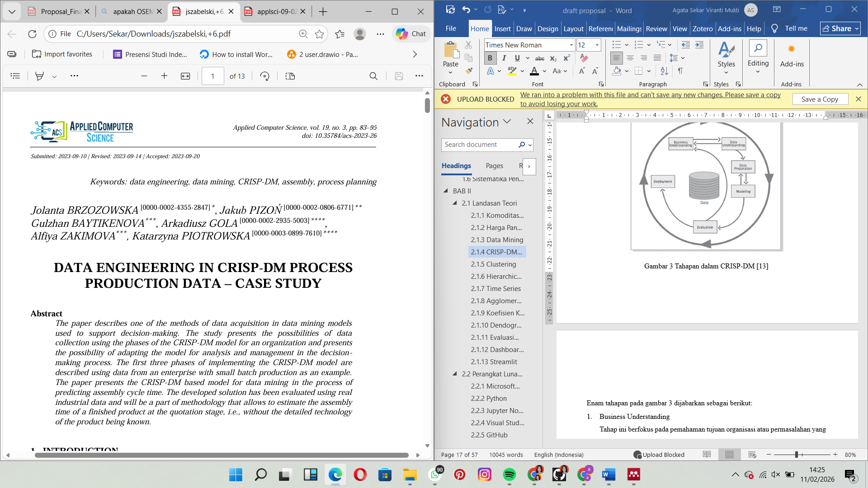Collapse the 2.2 Perangkat Lunak heading
868x488 pixels.
pos(455,374)
